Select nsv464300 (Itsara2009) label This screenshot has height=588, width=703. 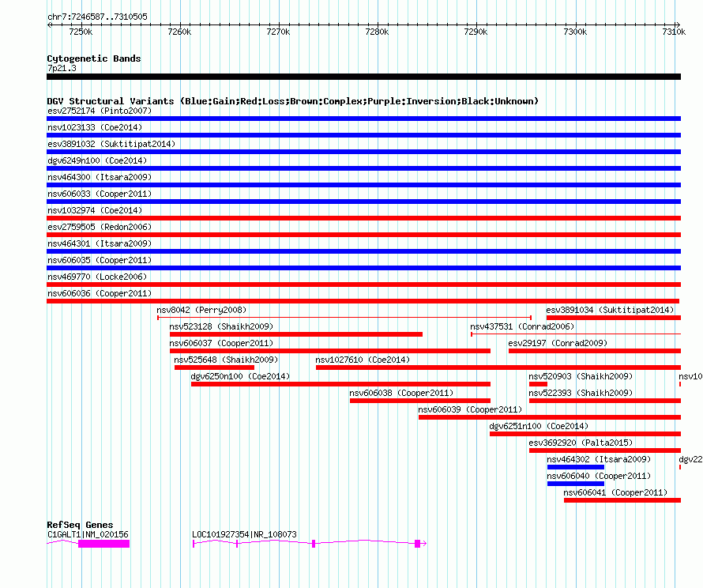(x=100, y=177)
